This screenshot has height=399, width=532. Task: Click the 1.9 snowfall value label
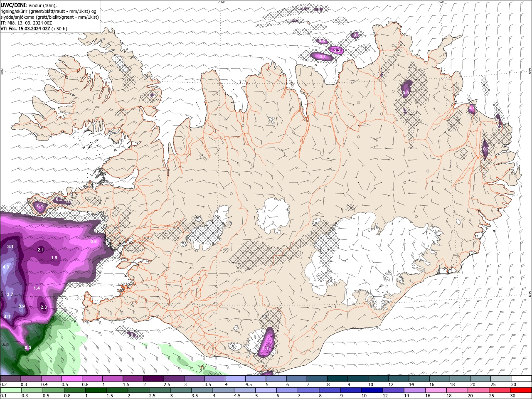coord(54,258)
